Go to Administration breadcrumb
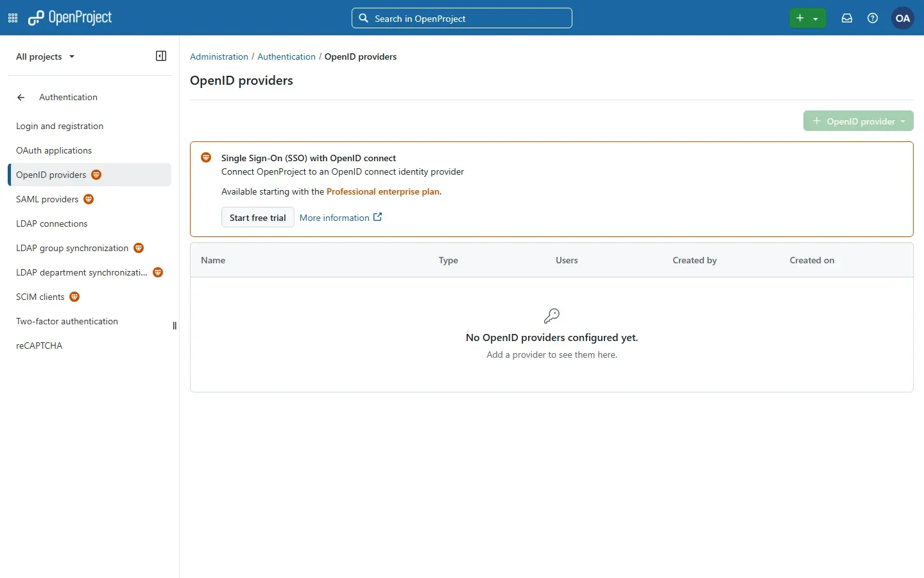This screenshot has height=578, width=924. [219, 57]
